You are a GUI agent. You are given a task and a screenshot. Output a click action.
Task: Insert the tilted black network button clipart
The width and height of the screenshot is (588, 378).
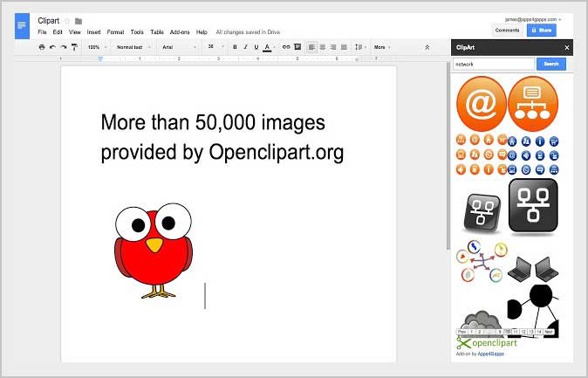[482, 213]
